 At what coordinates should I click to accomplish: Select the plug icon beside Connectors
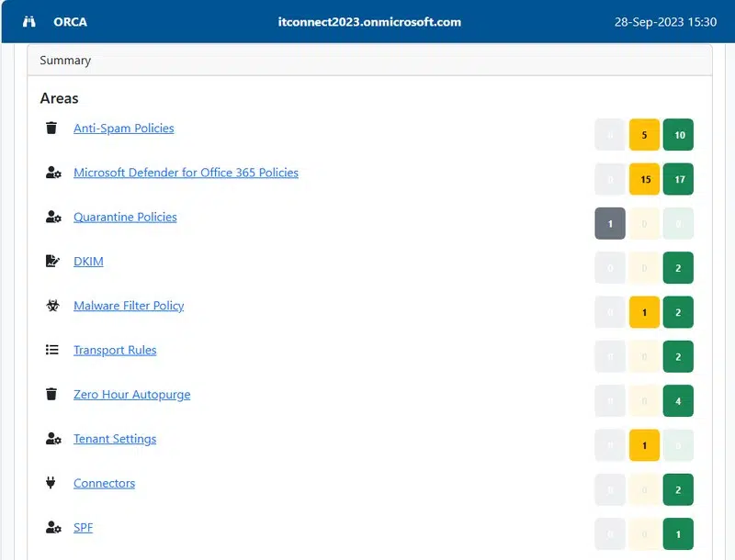pos(51,483)
